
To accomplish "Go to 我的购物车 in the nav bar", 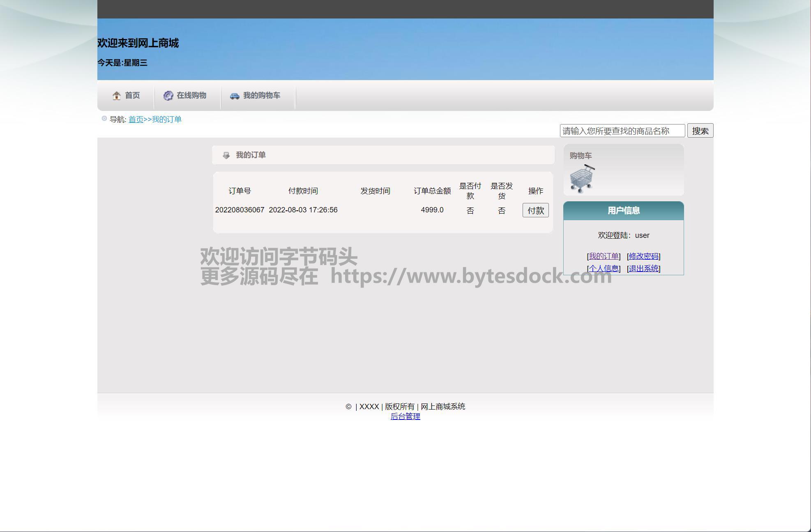I will (262, 95).
